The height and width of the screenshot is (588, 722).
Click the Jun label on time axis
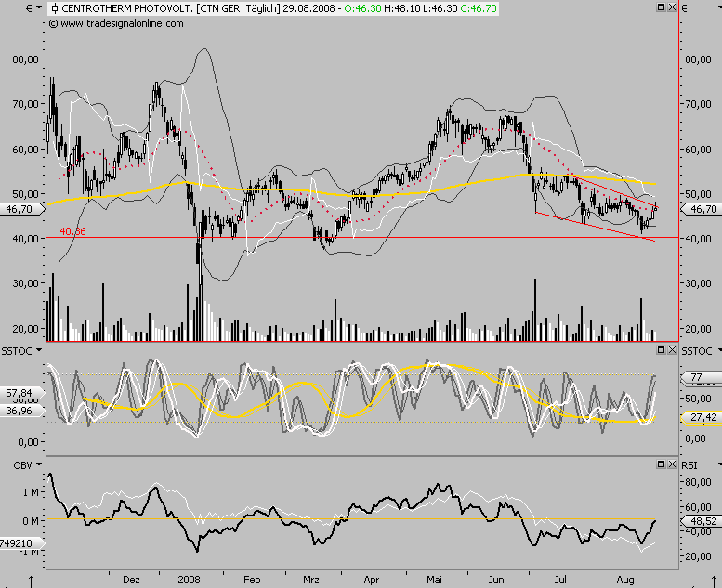point(496,580)
